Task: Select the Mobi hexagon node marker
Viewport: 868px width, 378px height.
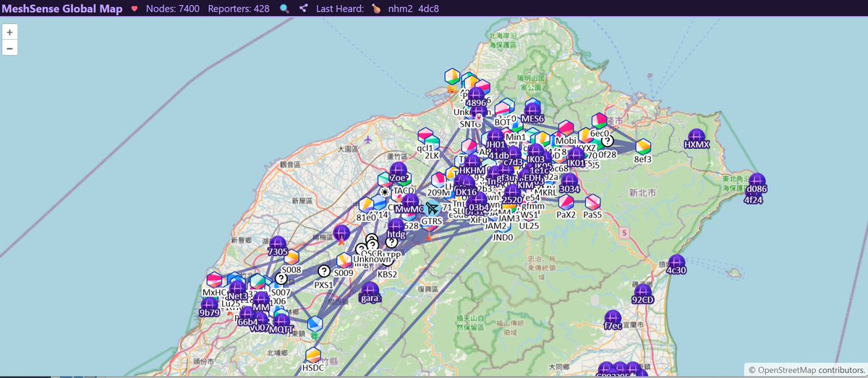Action: (x=566, y=129)
